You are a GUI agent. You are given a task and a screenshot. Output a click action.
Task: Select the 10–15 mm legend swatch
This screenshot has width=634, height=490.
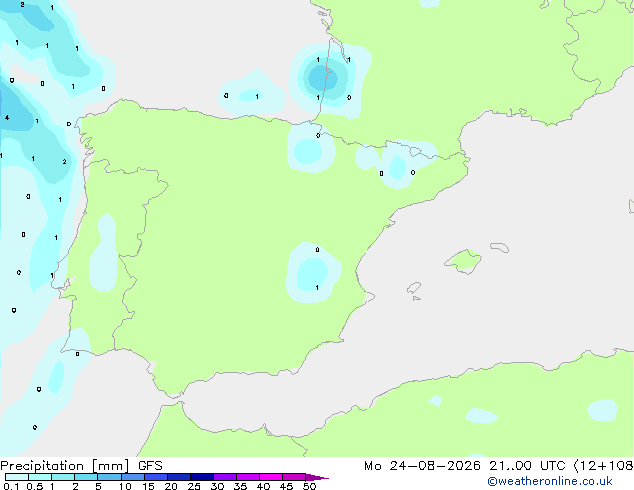pyautogui.click(x=132, y=477)
